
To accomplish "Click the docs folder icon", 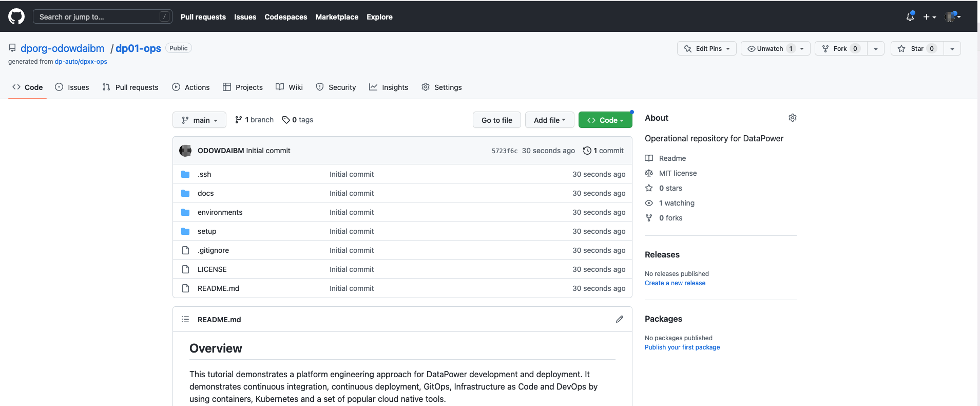I will (185, 193).
